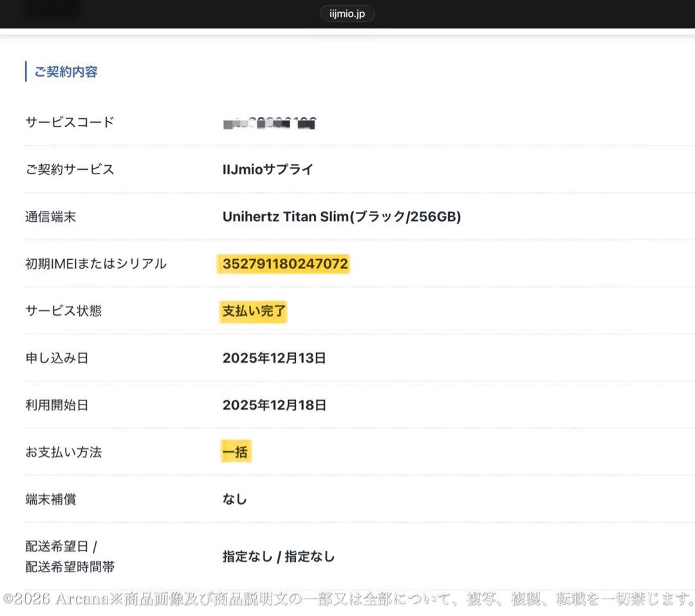Click the 通信端末 row label
This screenshot has width=695, height=616.
pos(51,217)
